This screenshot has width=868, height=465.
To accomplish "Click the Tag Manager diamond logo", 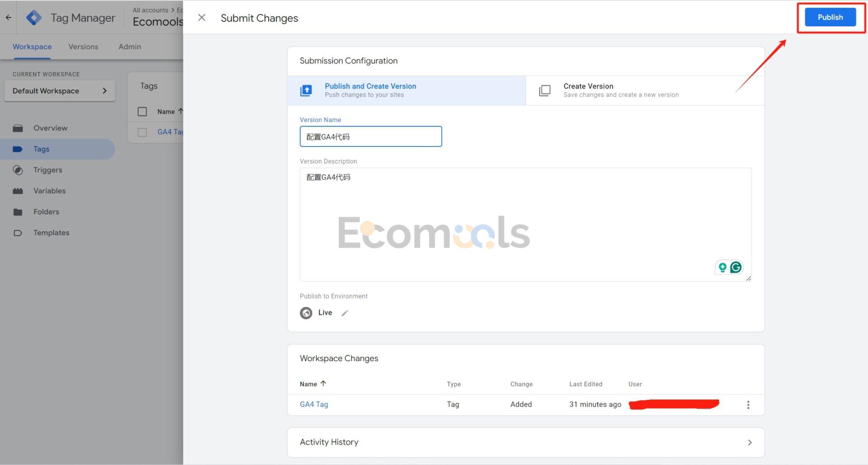I will pos(34,18).
